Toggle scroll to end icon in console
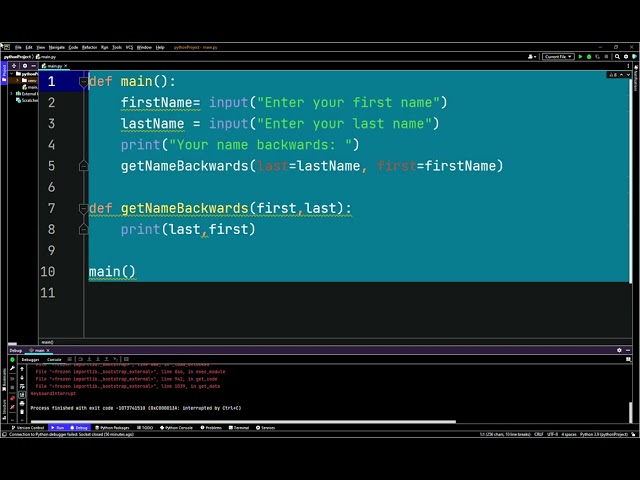 tap(22, 395)
